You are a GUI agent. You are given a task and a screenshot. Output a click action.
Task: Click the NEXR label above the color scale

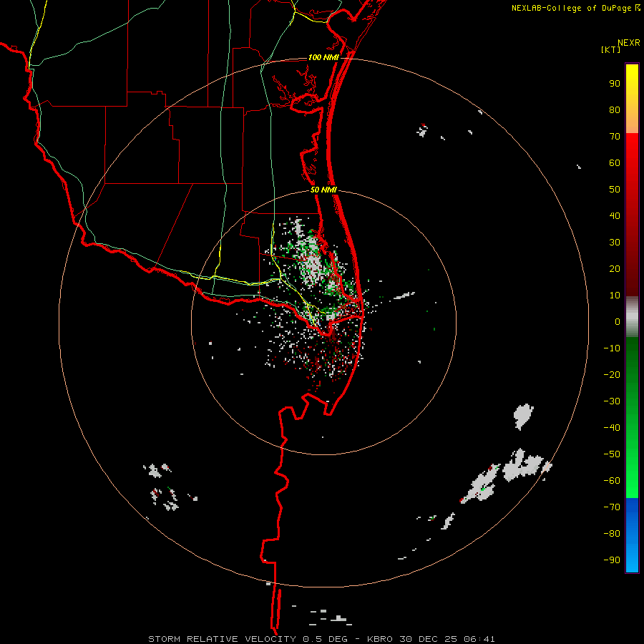pos(629,43)
